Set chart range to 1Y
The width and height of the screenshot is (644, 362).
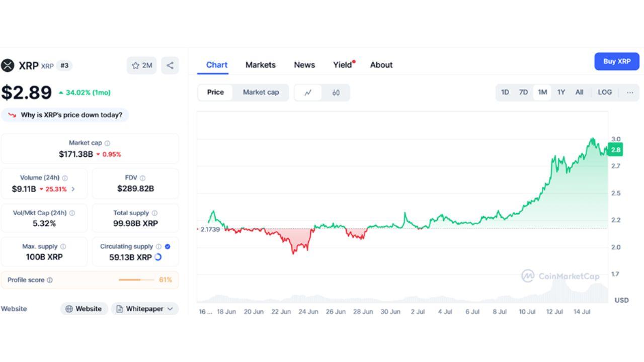[x=561, y=93]
